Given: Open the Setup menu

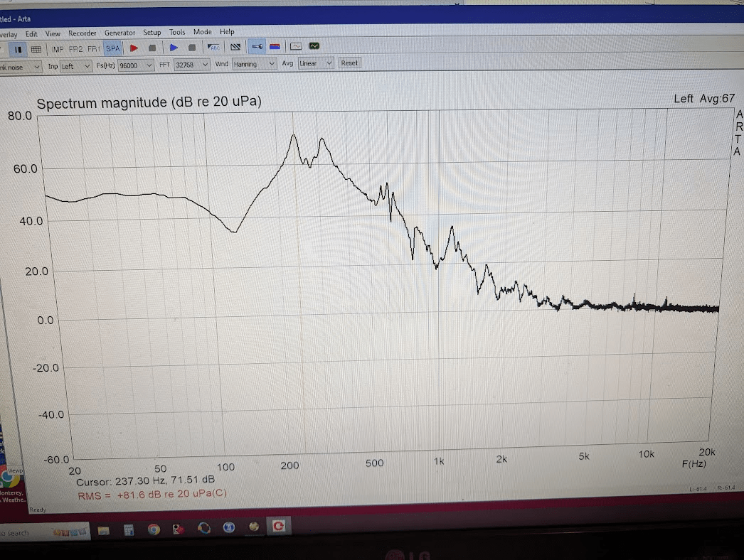Looking at the screenshot, I should (x=152, y=32).
